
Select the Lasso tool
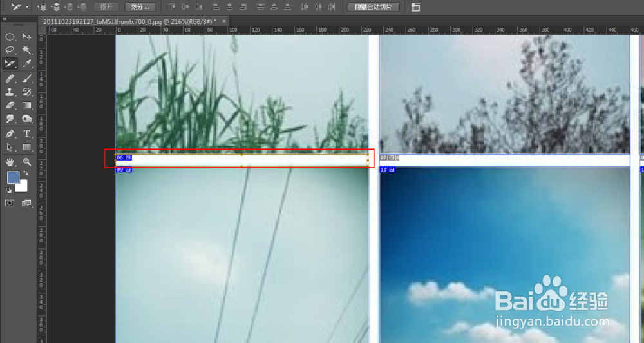tap(10, 50)
